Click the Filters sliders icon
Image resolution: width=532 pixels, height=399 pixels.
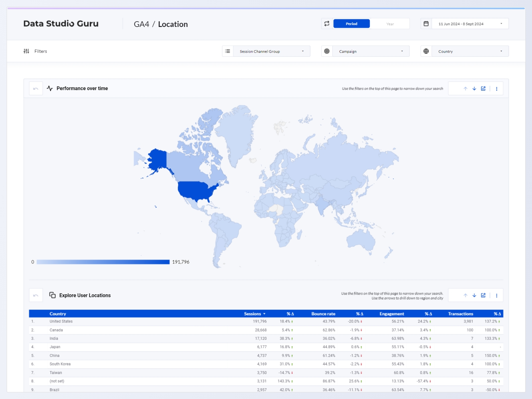click(26, 51)
